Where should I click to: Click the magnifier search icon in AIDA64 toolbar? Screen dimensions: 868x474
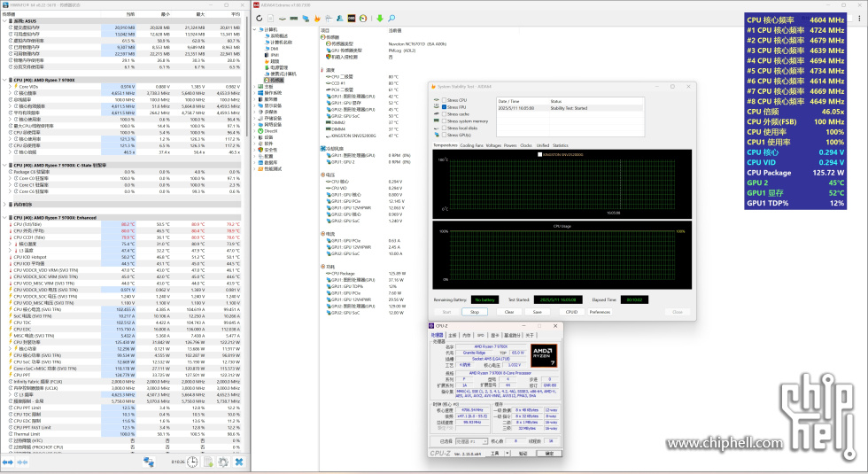click(391, 19)
